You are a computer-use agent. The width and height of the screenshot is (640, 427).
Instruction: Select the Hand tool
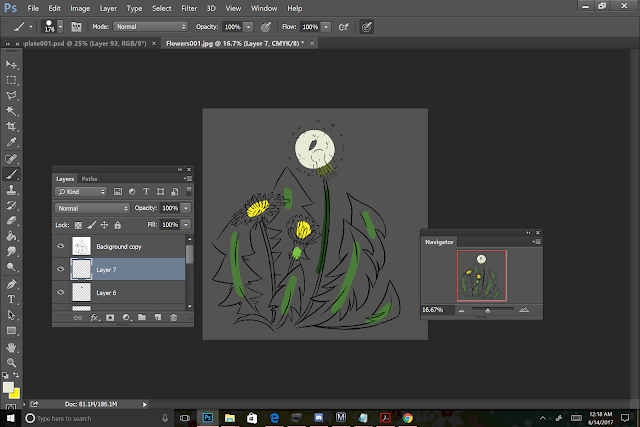[11, 347]
